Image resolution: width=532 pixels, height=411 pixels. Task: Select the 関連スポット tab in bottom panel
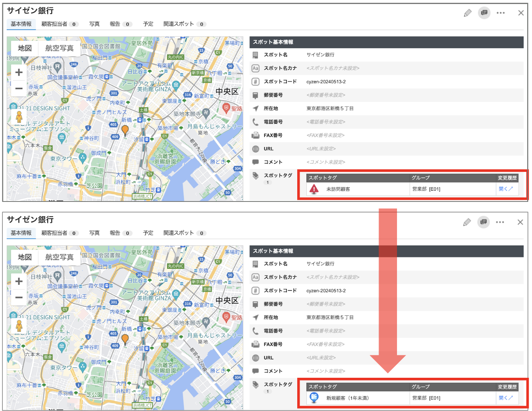(184, 233)
